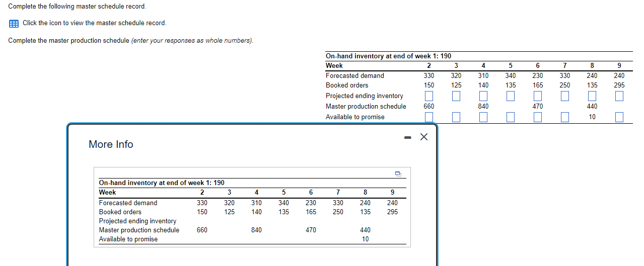
Task: Click MPS value 470 in More Info table
Action: click(311, 230)
